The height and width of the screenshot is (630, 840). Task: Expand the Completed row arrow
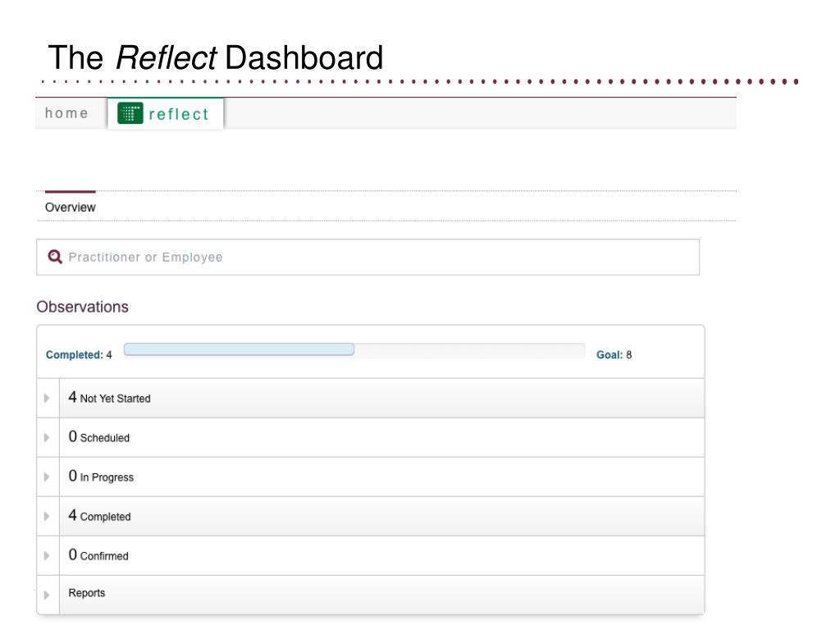47,517
